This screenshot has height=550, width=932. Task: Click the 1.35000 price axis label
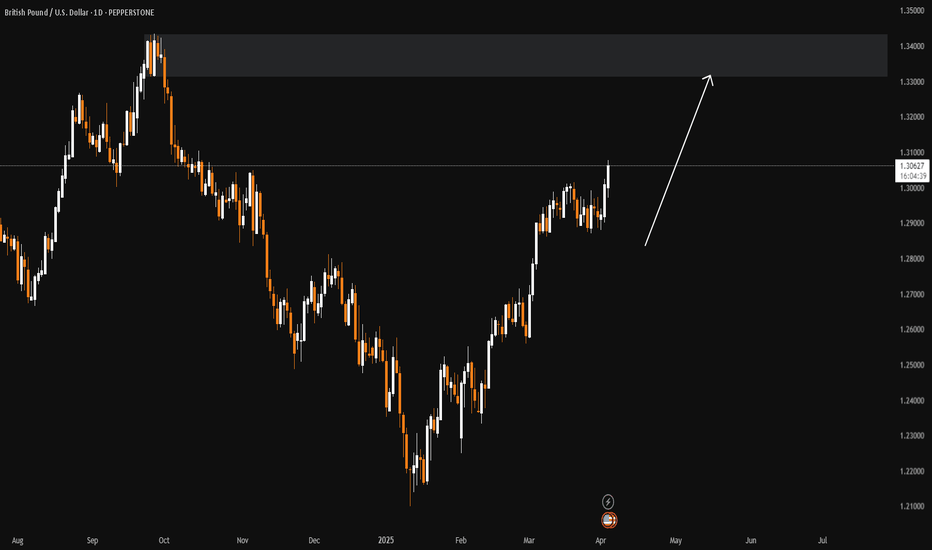[911, 11]
